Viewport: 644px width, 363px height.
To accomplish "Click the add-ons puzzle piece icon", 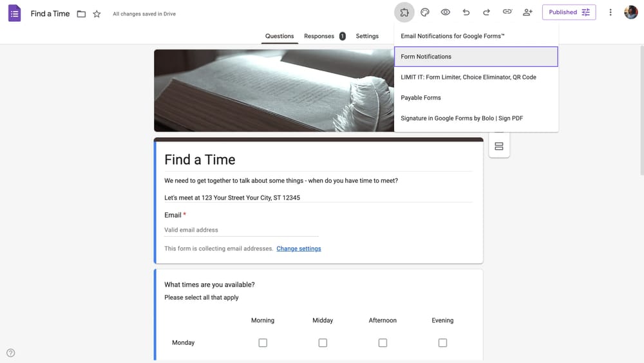I will [x=404, y=12].
